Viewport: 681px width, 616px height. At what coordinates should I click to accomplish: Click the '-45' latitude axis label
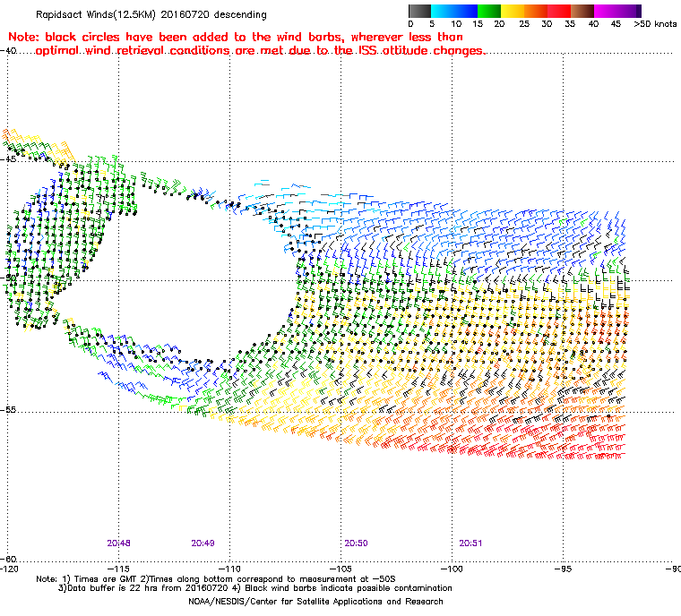point(8,159)
